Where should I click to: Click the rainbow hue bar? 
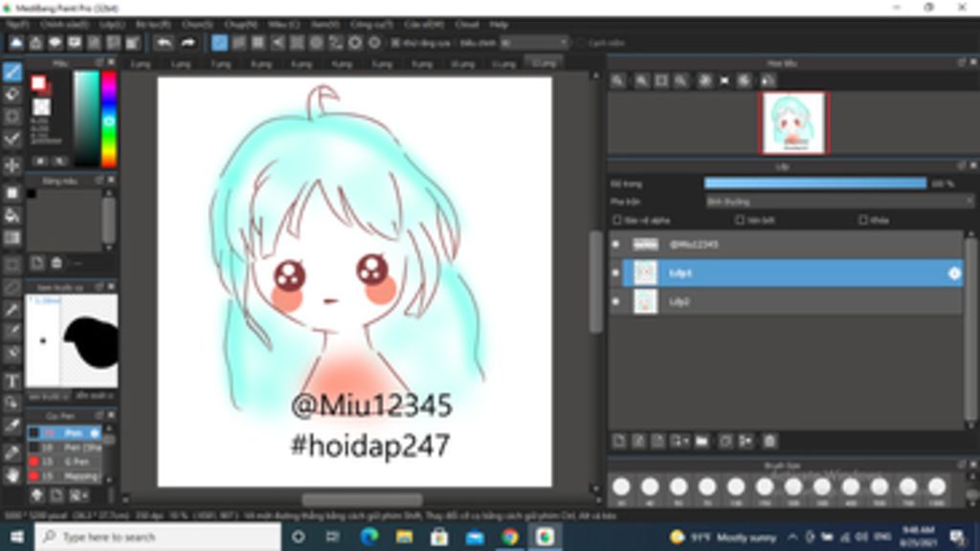(x=109, y=119)
